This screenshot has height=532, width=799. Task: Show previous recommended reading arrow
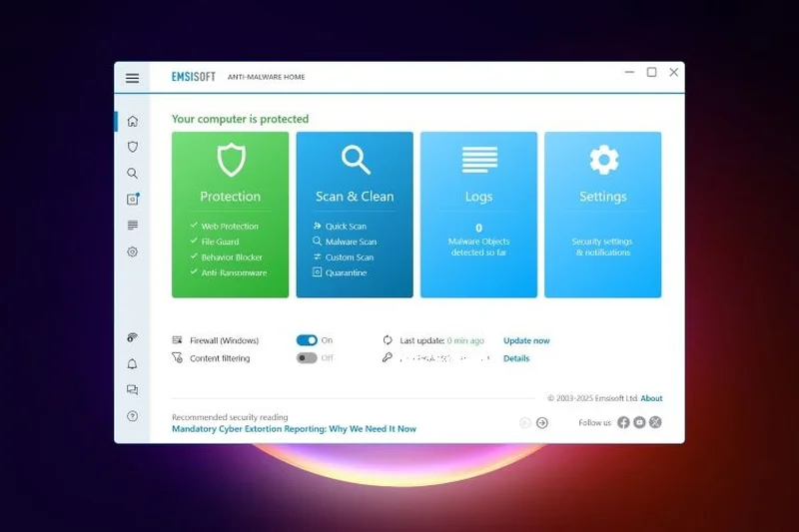[x=525, y=422]
